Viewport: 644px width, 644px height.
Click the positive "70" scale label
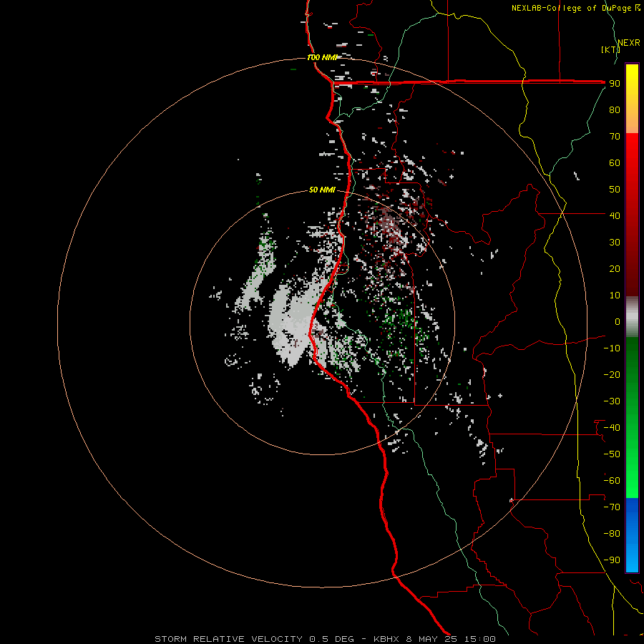(615, 137)
